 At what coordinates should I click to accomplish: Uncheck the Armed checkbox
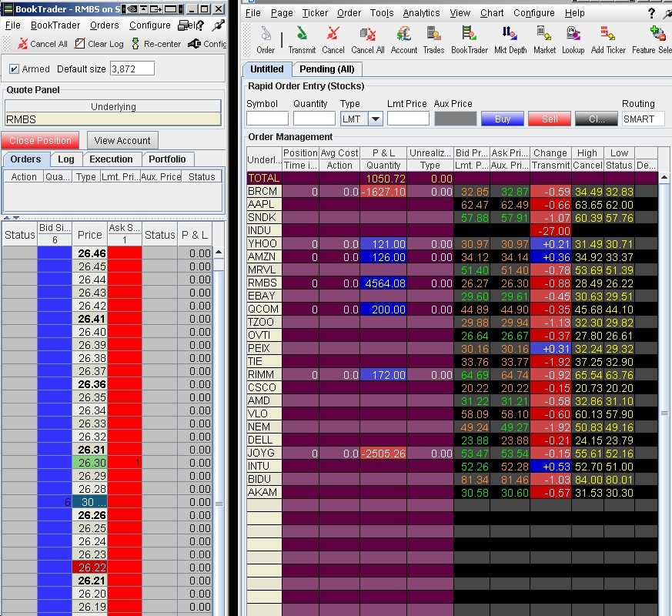(x=14, y=69)
